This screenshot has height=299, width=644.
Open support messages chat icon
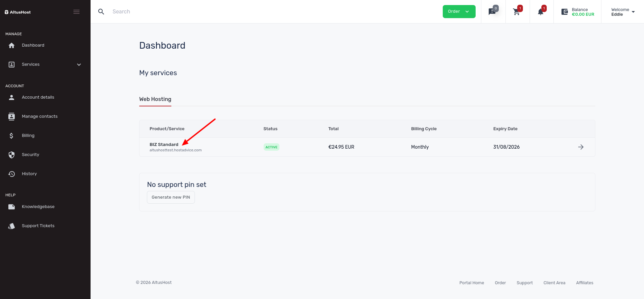[492, 12]
